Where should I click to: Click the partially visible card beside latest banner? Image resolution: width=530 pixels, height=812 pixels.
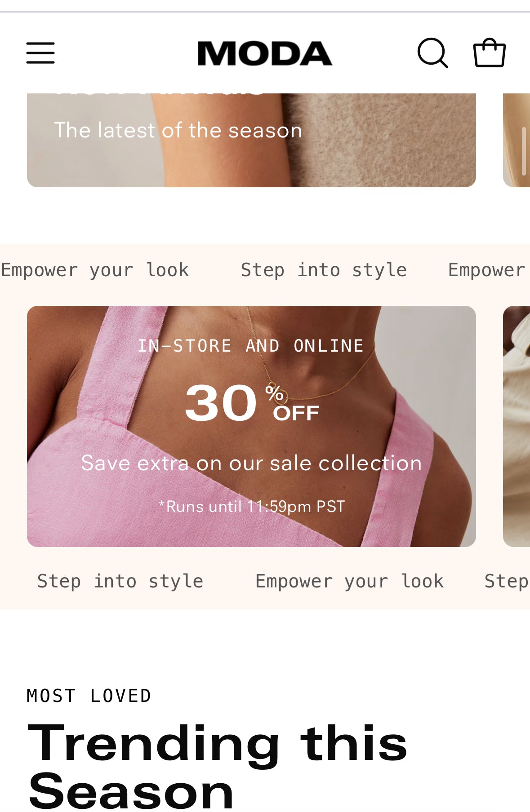(x=517, y=140)
